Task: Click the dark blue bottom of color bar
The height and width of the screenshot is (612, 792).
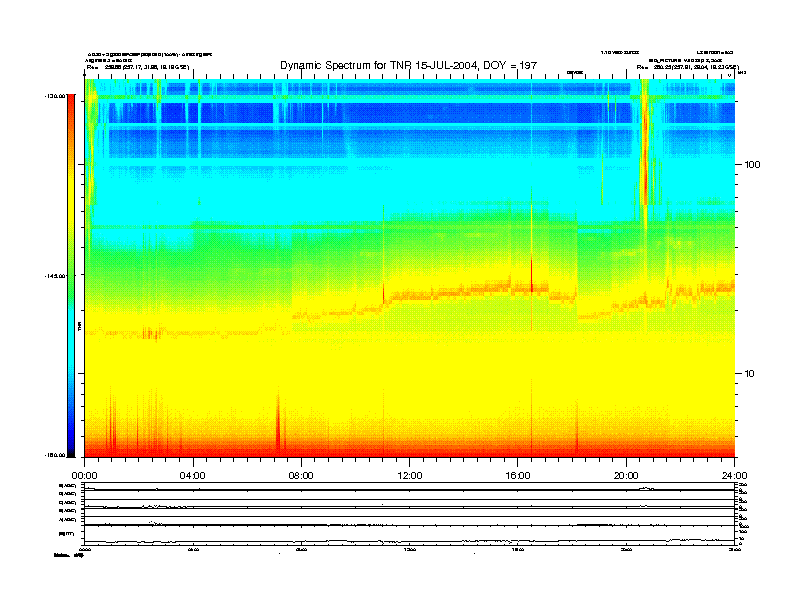Action: coord(71,449)
